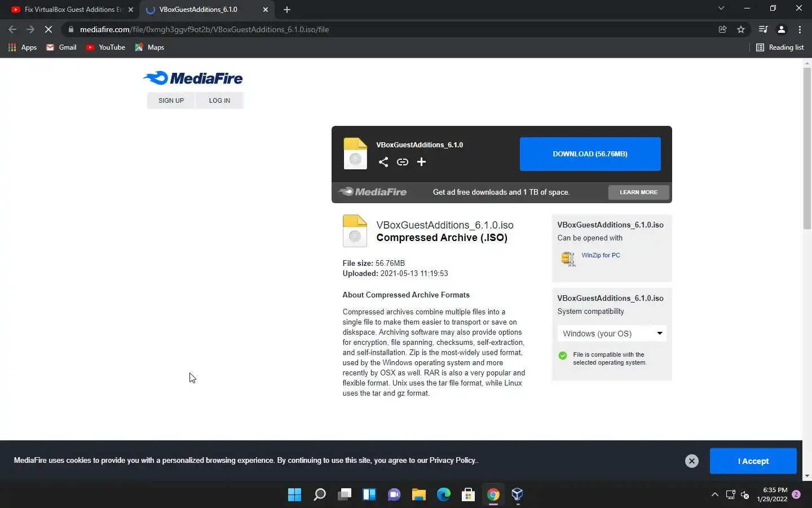Click the DOWNLOAD (56.76MB) button

(590, 154)
